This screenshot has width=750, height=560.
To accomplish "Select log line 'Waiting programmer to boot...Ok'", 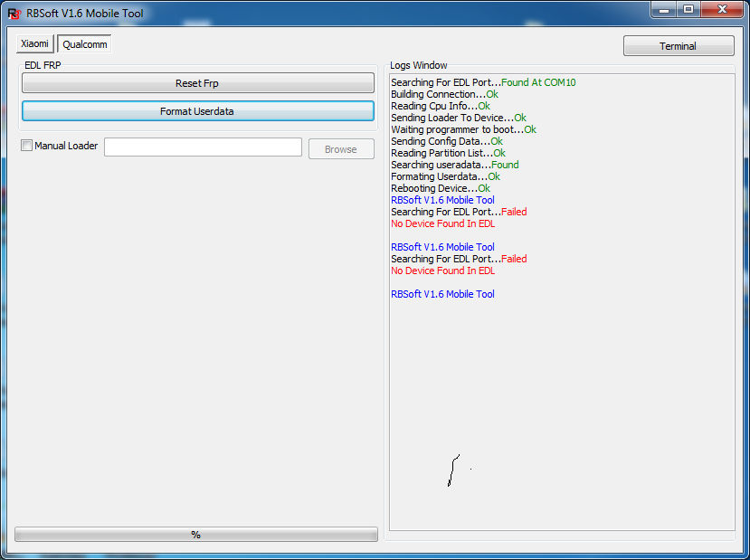I will pyautogui.click(x=463, y=129).
